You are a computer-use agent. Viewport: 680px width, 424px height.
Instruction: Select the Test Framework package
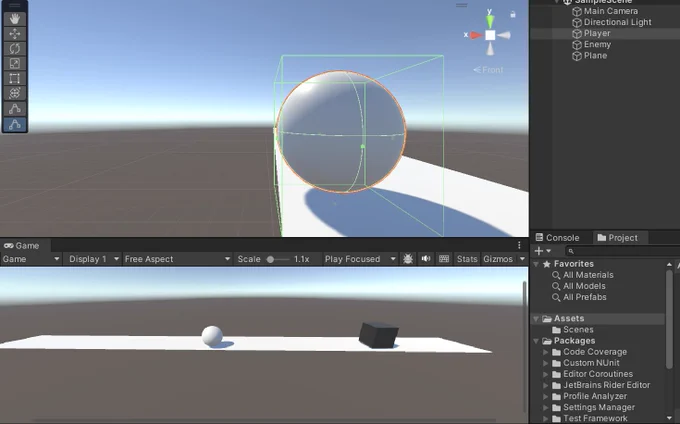click(x=595, y=418)
